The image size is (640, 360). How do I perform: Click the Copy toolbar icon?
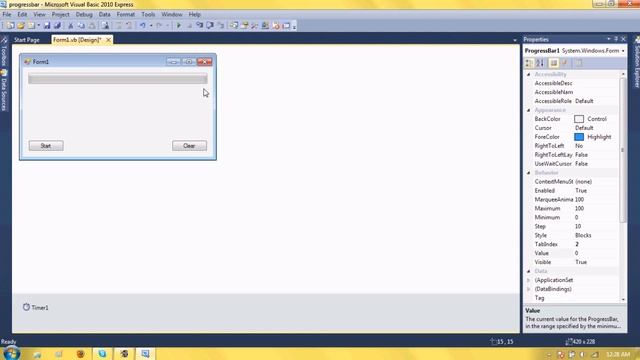[81, 26]
